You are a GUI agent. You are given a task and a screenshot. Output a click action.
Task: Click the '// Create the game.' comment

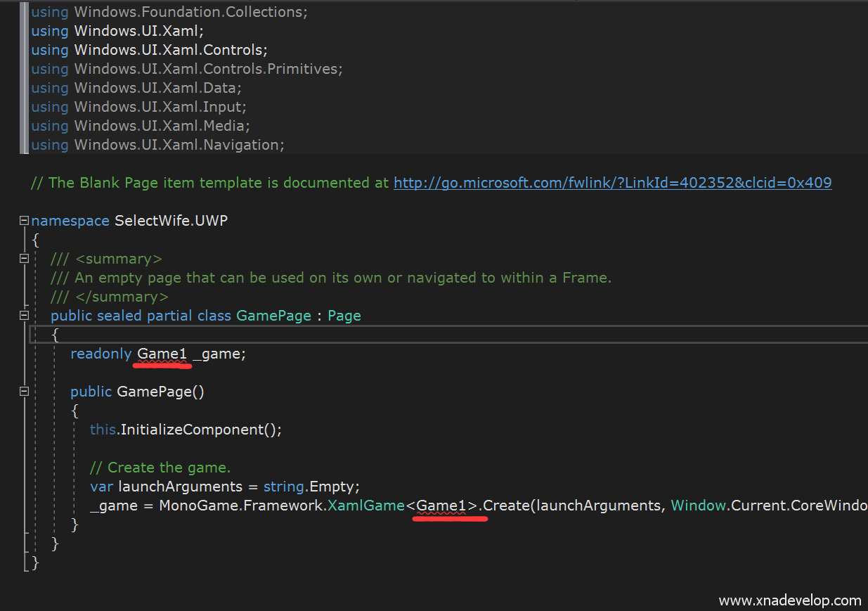[160, 468]
